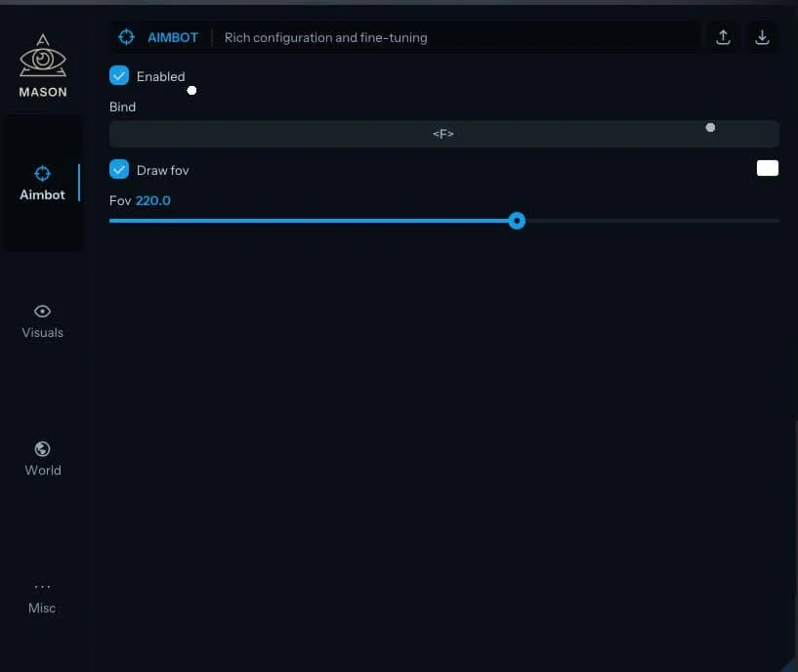Click the <F> bind key button
The image size is (798, 672).
point(443,134)
